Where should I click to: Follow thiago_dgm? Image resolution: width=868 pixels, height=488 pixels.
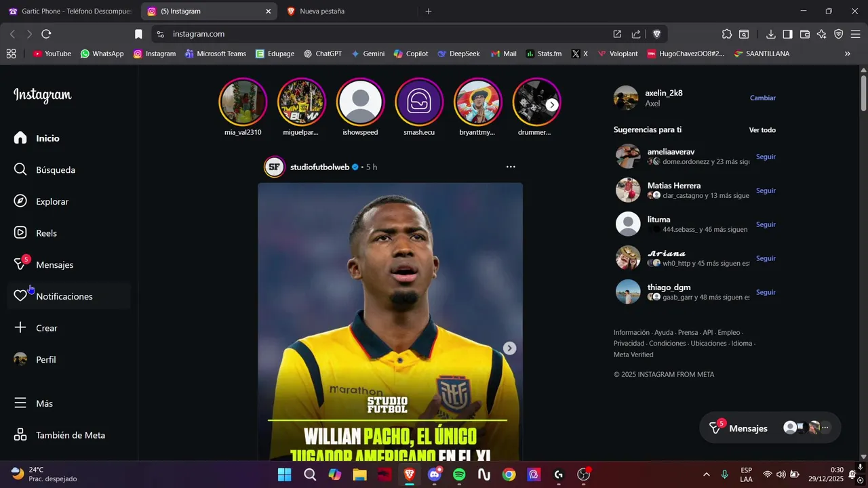pos(766,292)
